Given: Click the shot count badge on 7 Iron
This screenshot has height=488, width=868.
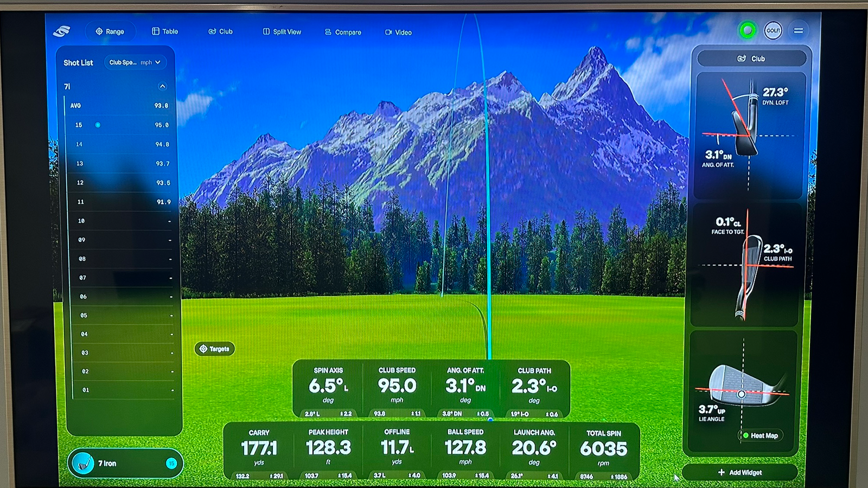Looking at the screenshot, I should coord(171,463).
